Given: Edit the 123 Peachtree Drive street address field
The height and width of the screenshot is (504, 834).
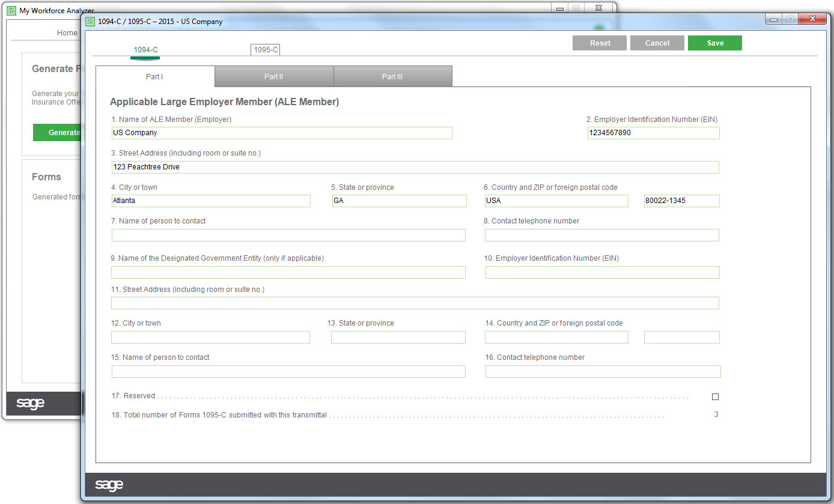Looking at the screenshot, I should [415, 167].
